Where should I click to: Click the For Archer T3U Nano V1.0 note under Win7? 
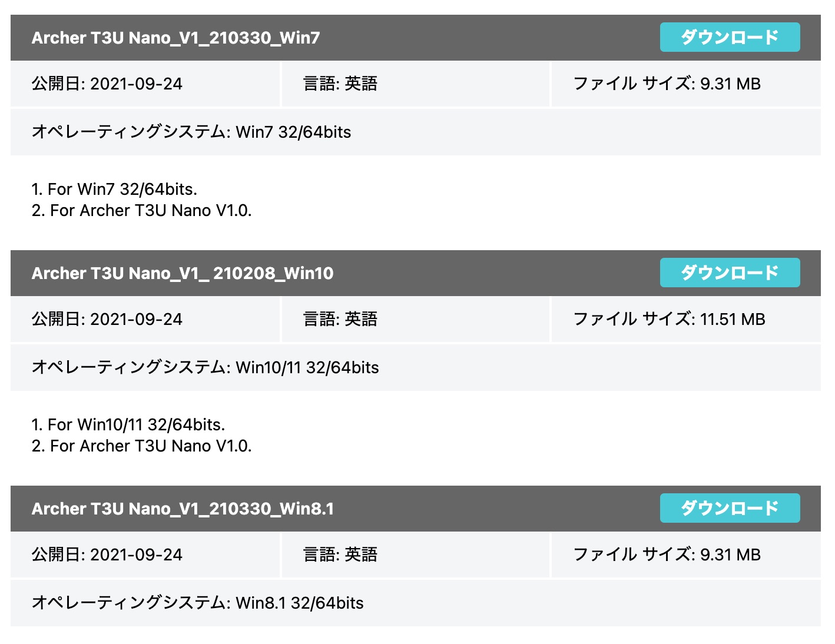point(141,210)
